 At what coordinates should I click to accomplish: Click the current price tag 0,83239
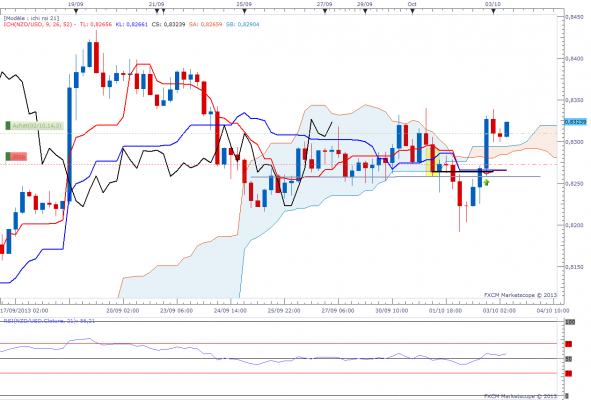(x=575, y=122)
